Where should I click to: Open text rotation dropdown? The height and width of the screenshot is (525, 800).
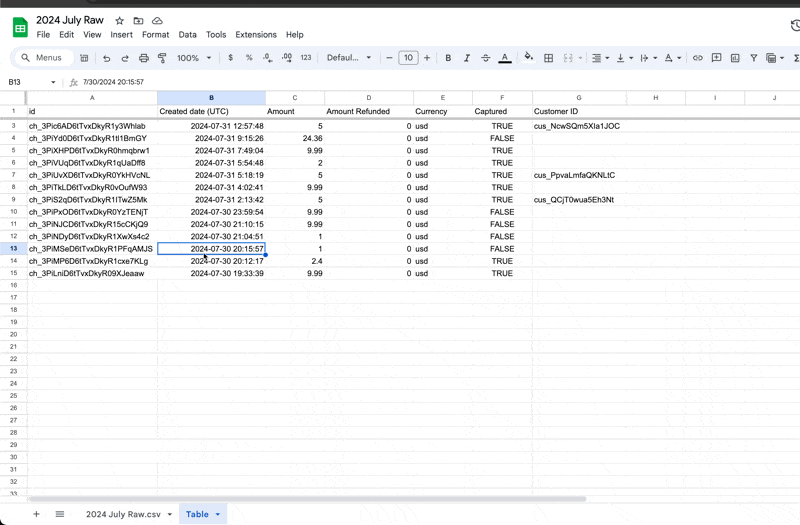point(672,58)
